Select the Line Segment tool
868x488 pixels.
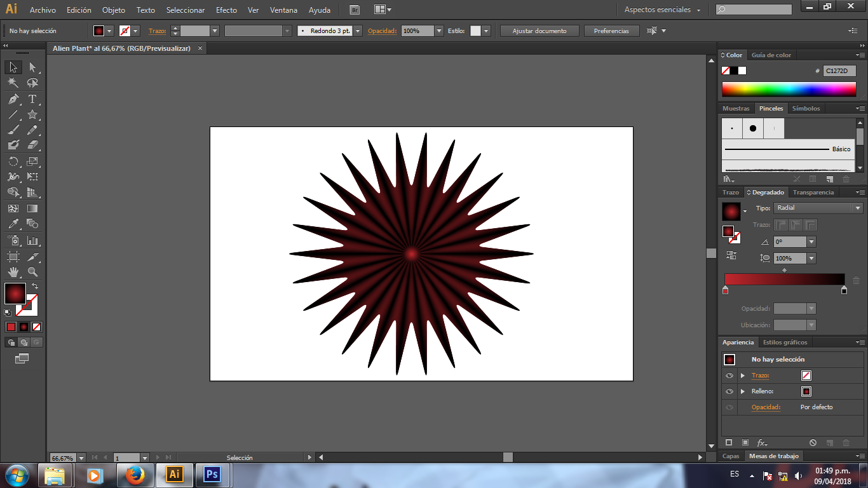13,115
